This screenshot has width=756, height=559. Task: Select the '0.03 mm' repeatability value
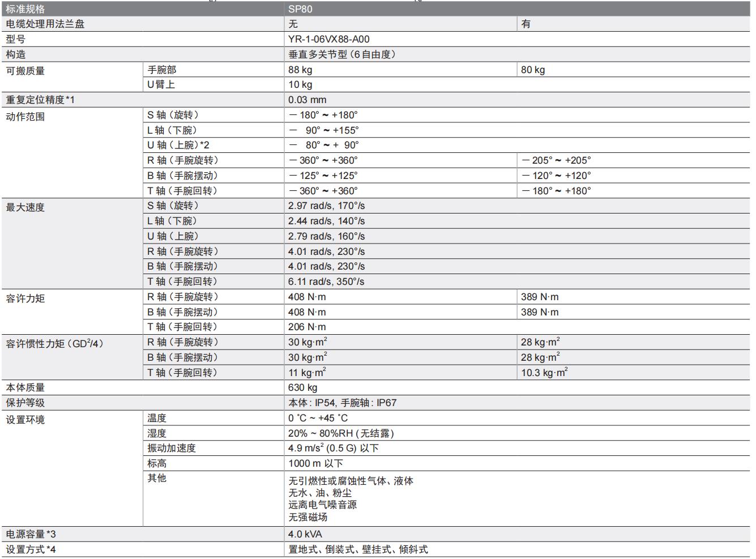coord(307,100)
